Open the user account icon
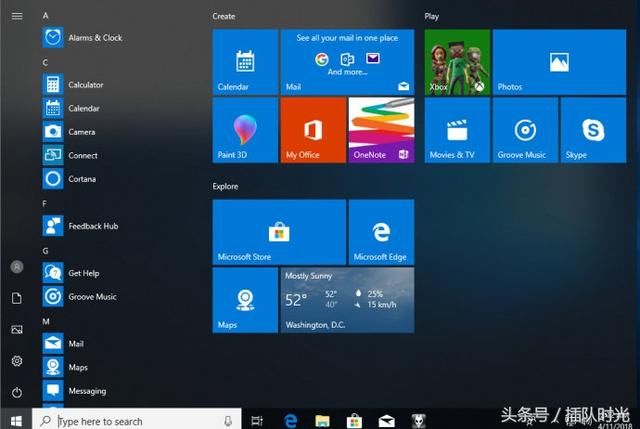The image size is (640, 429). (x=17, y=267)
